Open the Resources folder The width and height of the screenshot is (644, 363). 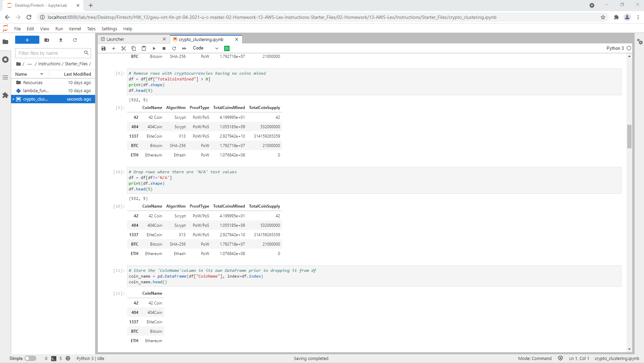click(x=53, y=83)
